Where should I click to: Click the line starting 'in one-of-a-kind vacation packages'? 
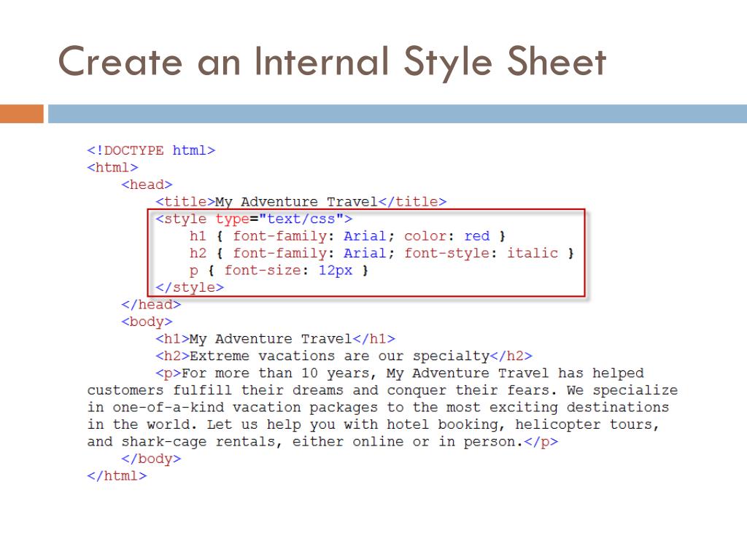378,408
